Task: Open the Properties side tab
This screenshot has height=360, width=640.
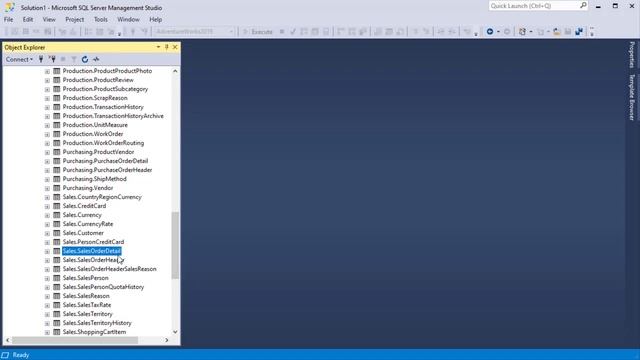Action: [632, 55]
